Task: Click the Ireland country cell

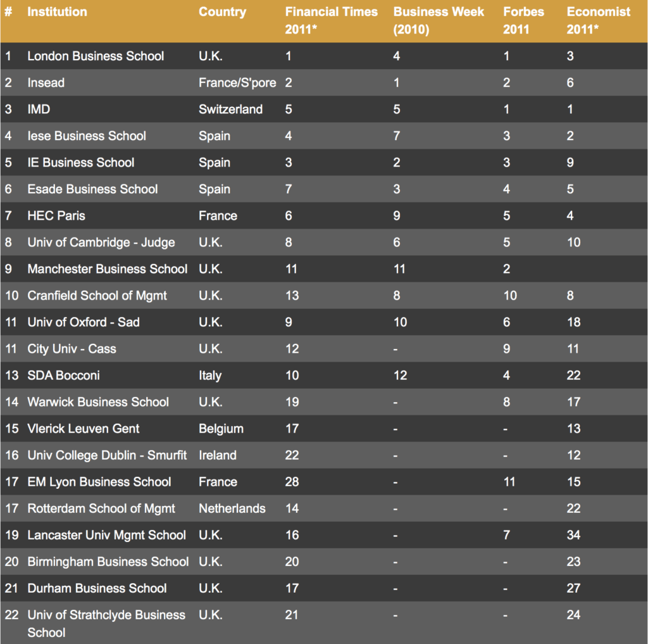Action: (x=218, y=455)
